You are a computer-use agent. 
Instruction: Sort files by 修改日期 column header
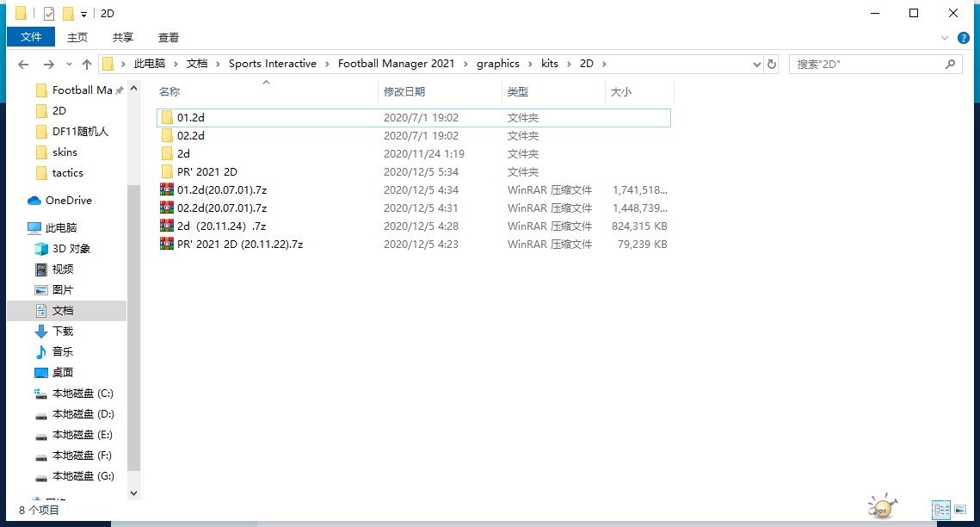coord(404,91)
